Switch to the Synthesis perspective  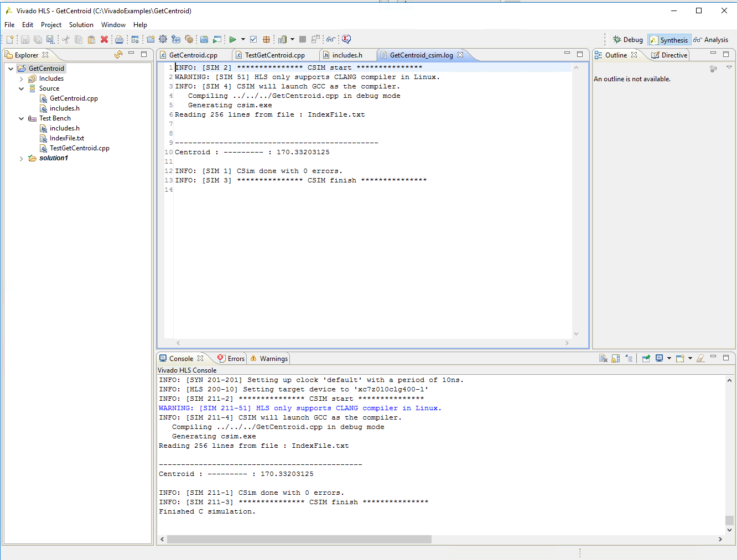[x=669, y=40]
